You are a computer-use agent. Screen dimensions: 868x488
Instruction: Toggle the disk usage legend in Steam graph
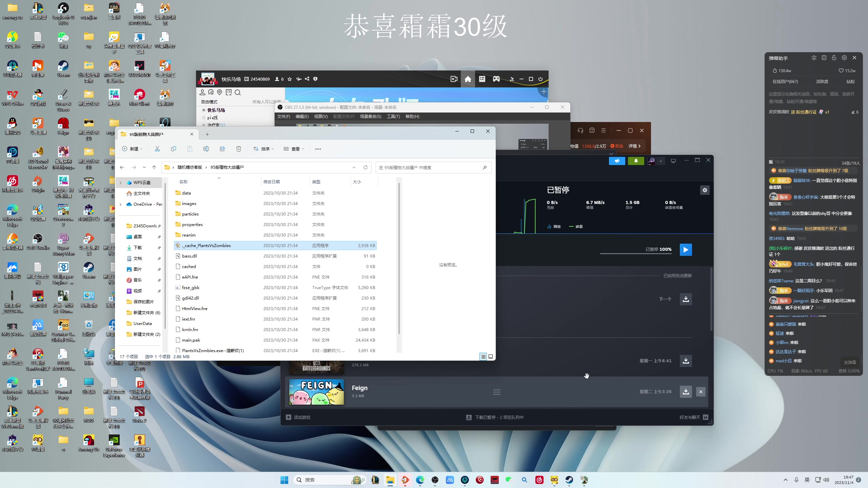[x=576, y=227]
